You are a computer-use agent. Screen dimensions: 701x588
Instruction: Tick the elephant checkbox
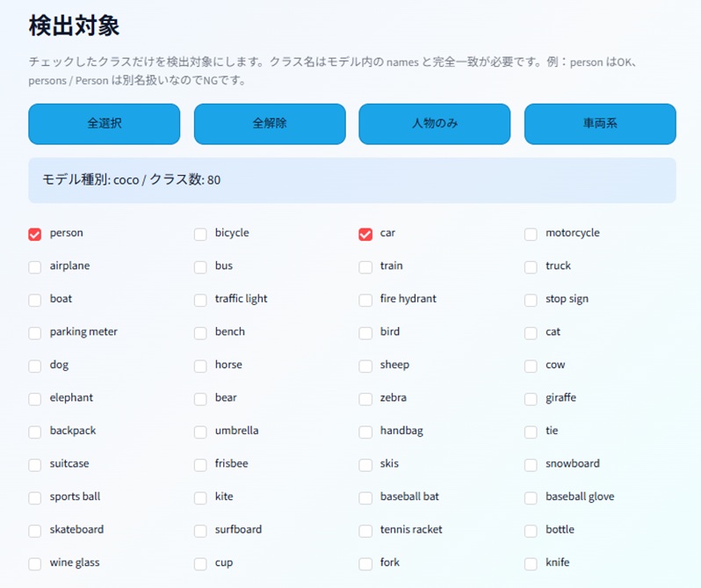point(35,399)
